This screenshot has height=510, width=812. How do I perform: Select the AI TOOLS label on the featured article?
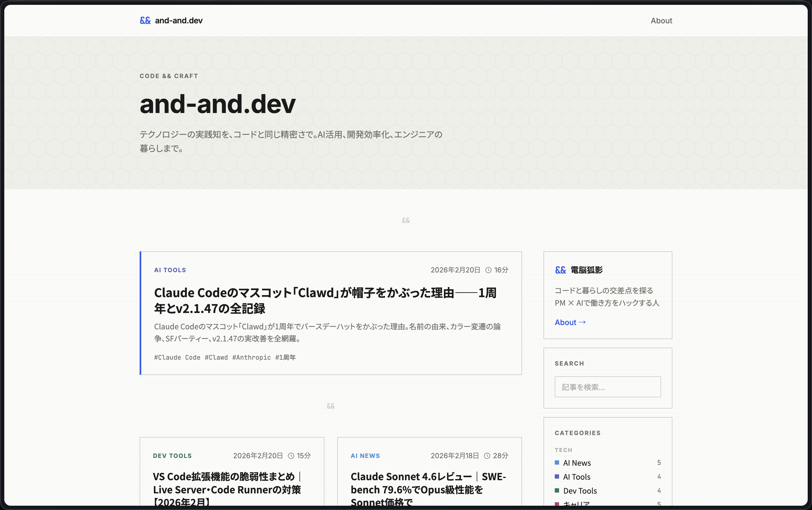click(170, 270)
